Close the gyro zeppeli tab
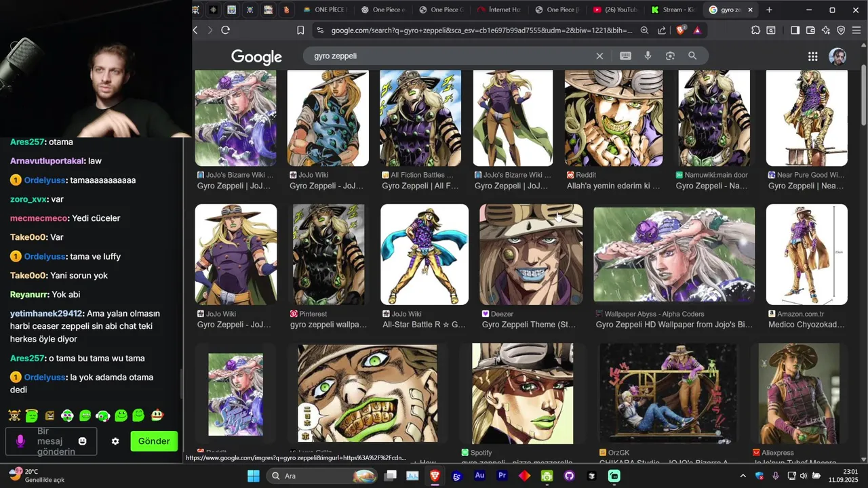The height and width of the screenshot is (488, 868). 750,10
